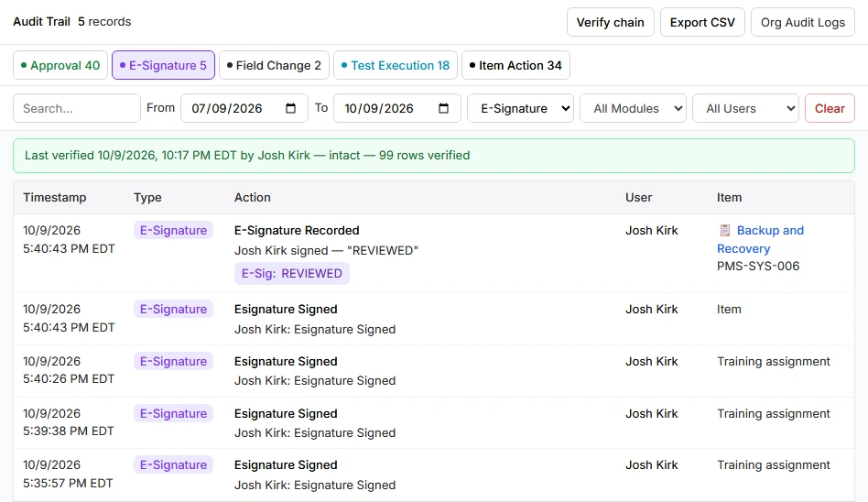
Task: Open Org Audit Logs
Action: (803, 22)
